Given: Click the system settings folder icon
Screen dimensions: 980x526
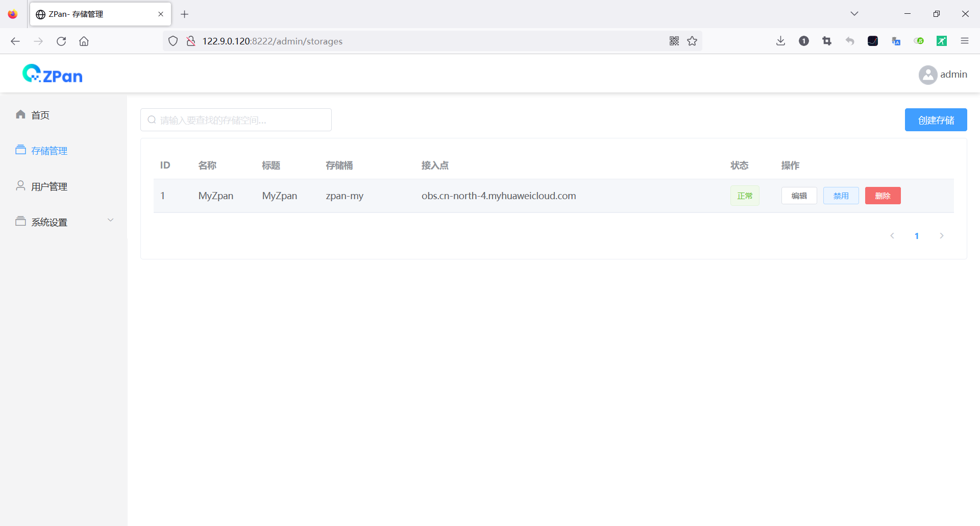Looking at the screenshot, I should pos(20,222).
